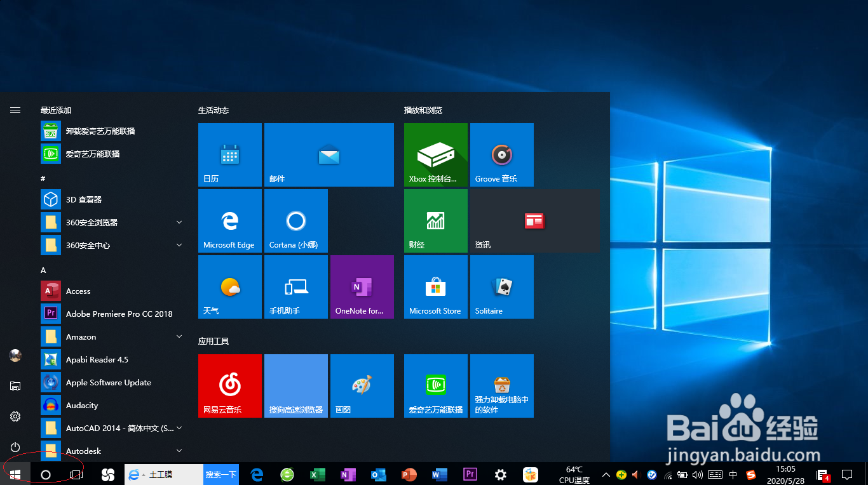The width and height of the screenshot is (868, 485).
Task: Launch the 画图 app tile
Action: click(362, 385)
